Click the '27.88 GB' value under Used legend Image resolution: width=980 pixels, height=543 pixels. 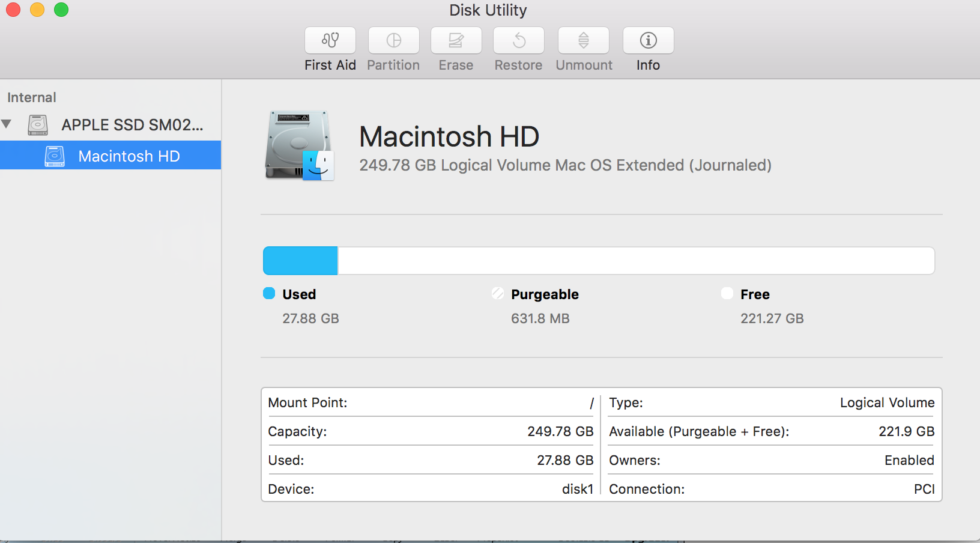(x=310, y=318)
